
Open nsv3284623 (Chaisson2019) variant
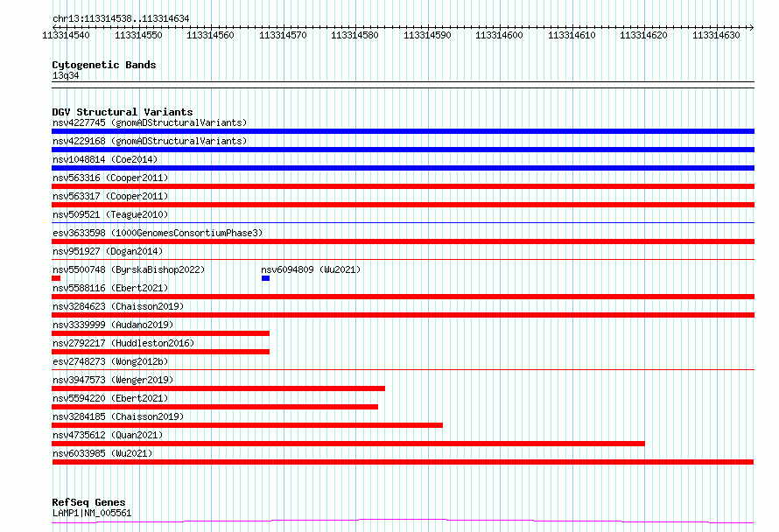point(118,306)
